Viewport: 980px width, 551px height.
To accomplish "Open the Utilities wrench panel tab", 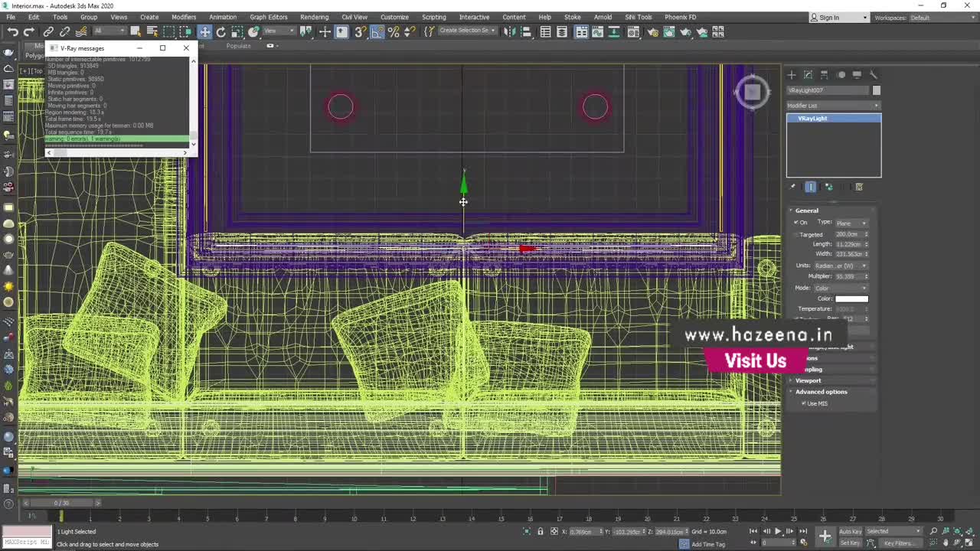I will pos(874,74).
